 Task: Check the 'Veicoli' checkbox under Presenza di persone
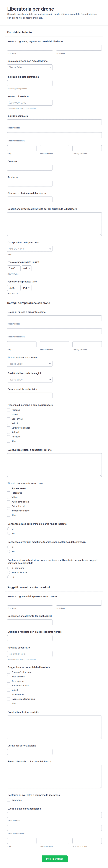[x=9, y=423]
